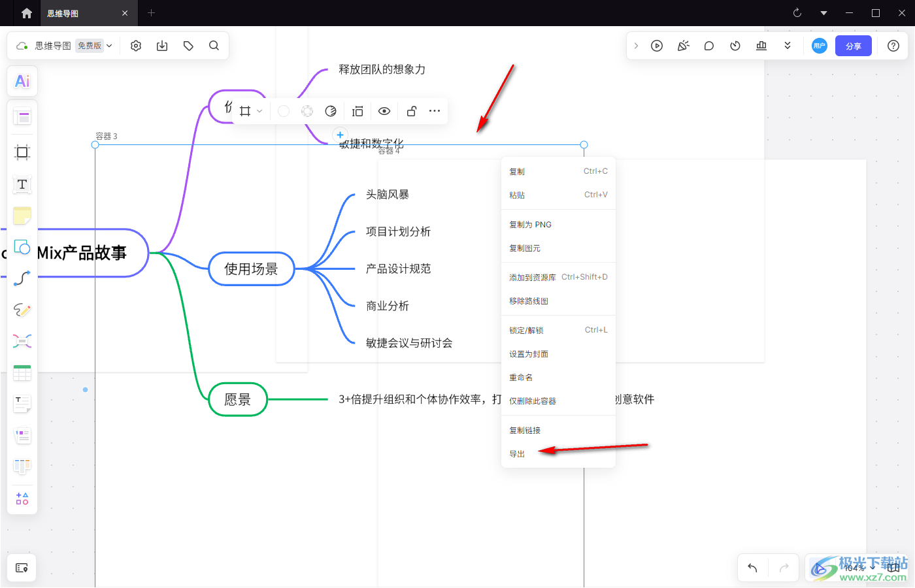Select 复制图元 menu entry
Screen dimensions: 915x588
tap(558, 248)
